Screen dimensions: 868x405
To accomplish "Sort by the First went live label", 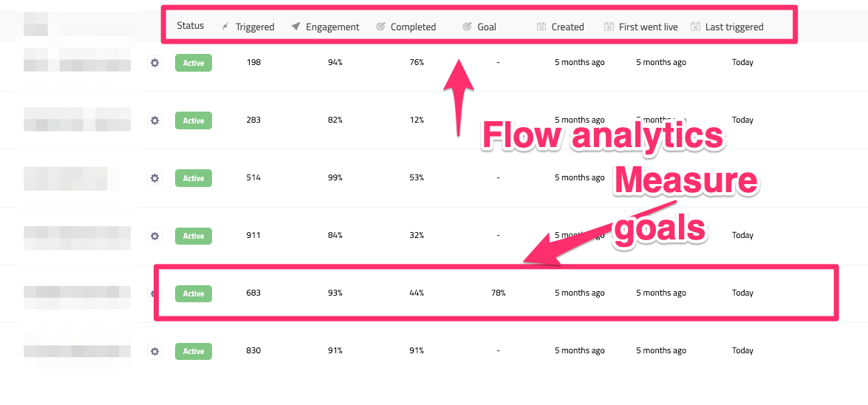I will tap(648, 27).
